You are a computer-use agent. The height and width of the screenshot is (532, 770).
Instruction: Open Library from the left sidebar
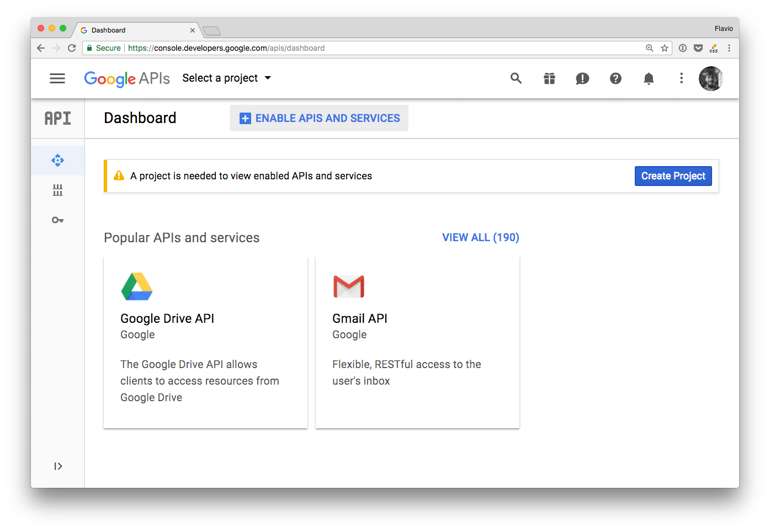click(57, 190)
